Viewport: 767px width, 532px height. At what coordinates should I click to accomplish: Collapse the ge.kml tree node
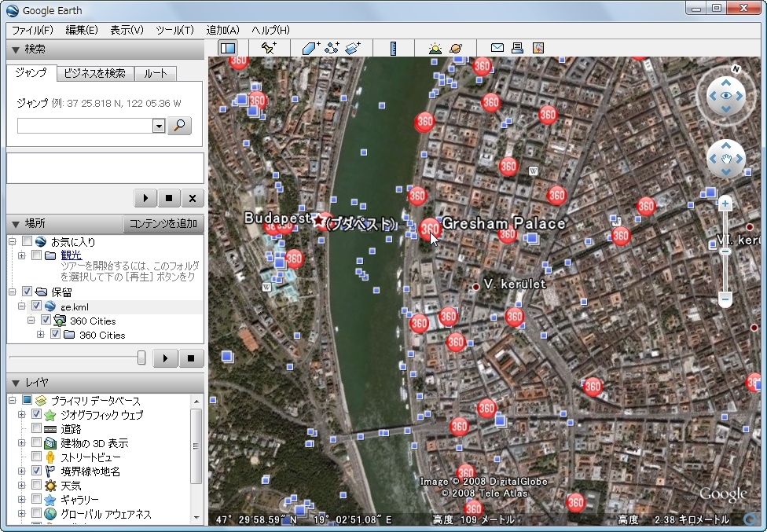[x=21, y=306]
